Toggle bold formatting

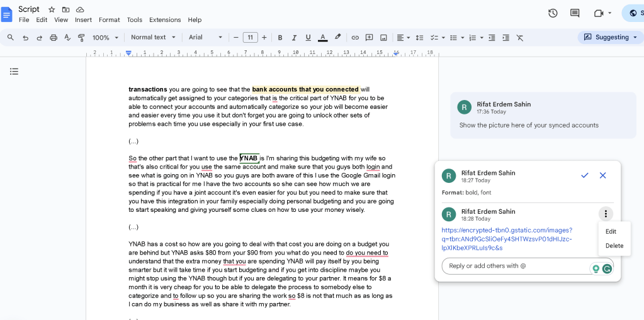tap(280, 38)
